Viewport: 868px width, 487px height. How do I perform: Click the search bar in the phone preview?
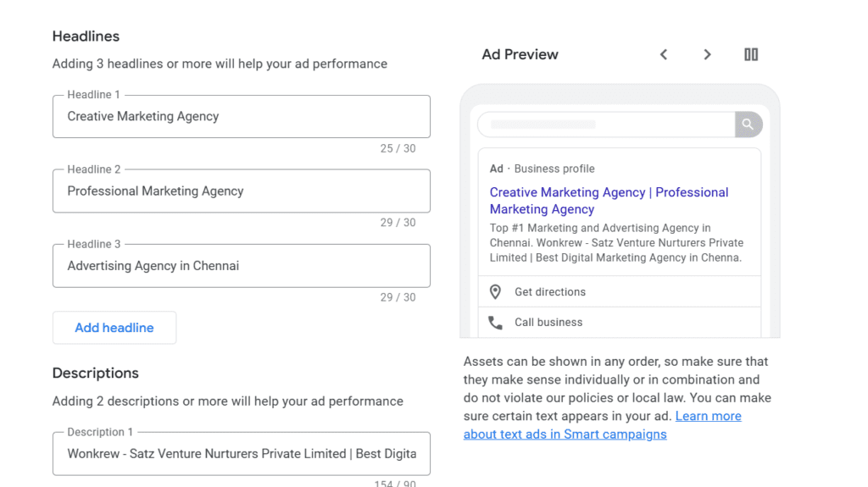[605, 125]
